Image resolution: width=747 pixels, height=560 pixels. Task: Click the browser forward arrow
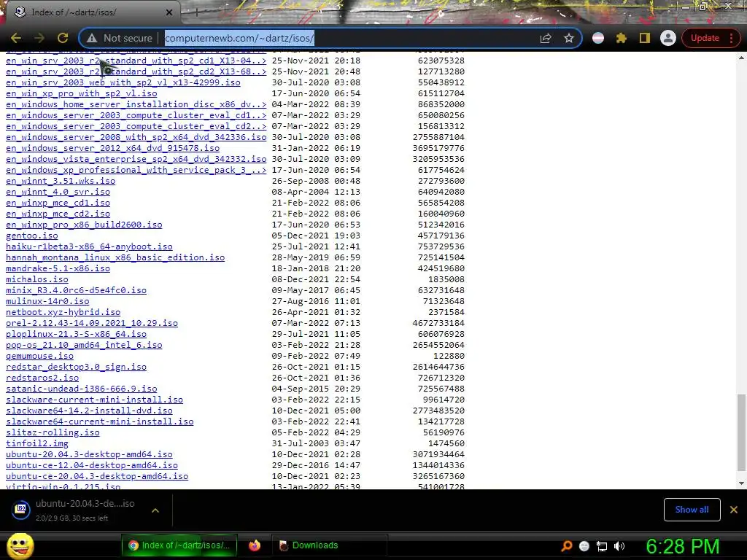(39, 38)
